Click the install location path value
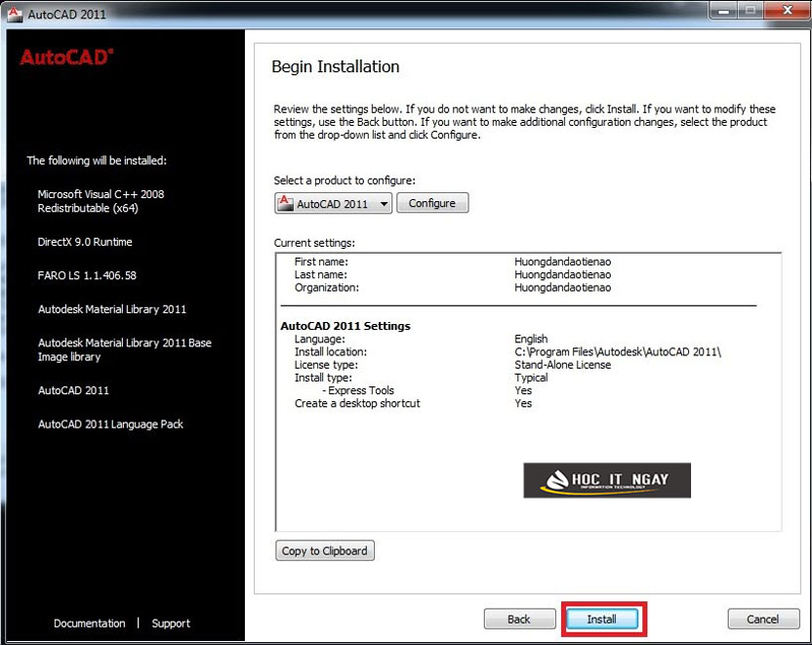This screenshot has height=645, width=812. point(618,352)
